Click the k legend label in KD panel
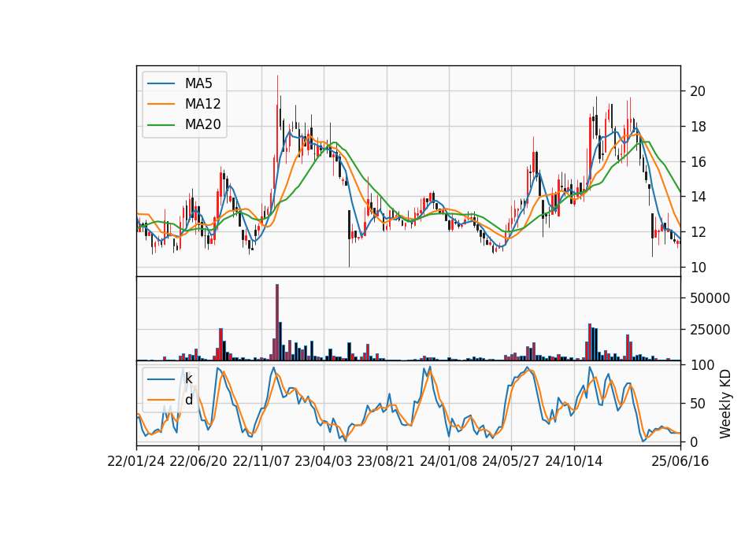Screen dimensions: 756x543 188,379
